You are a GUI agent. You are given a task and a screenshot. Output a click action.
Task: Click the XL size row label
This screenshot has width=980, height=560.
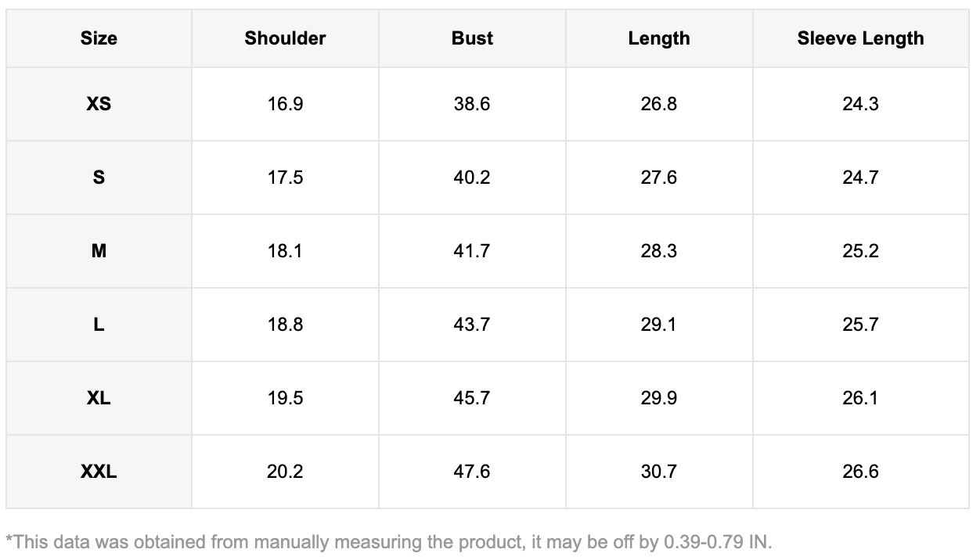pos(99,398)
